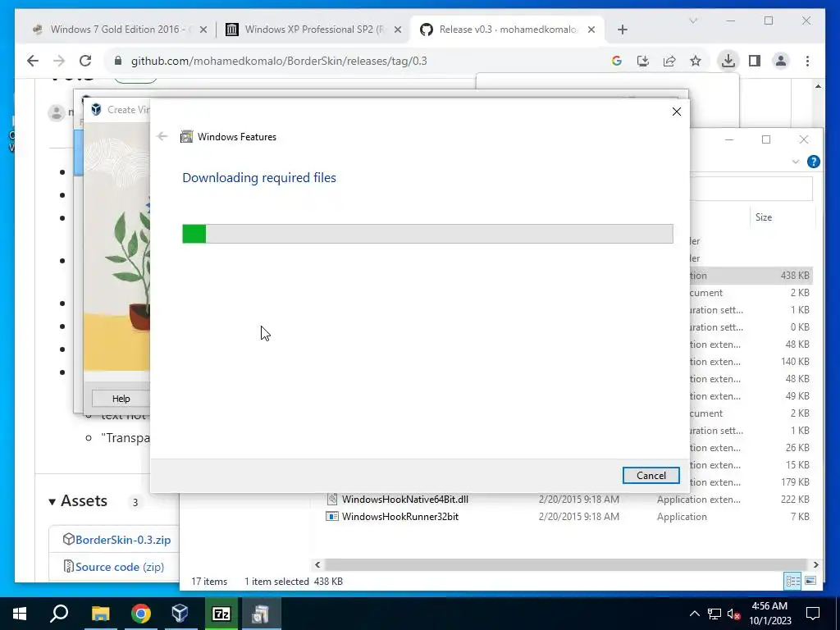This screenshot has height=630, width=840.
Task: Share this page from address bar
Action: [x=669, y=61]
